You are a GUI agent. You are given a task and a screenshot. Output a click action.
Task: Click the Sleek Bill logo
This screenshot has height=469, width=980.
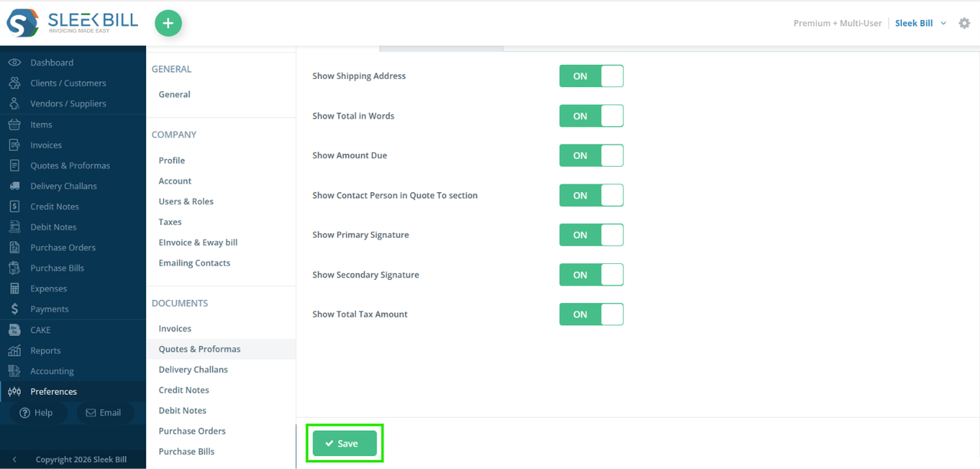click(73, 23)
